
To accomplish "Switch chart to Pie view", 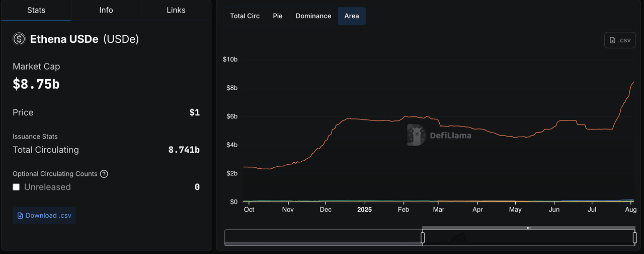I will 278,16.
